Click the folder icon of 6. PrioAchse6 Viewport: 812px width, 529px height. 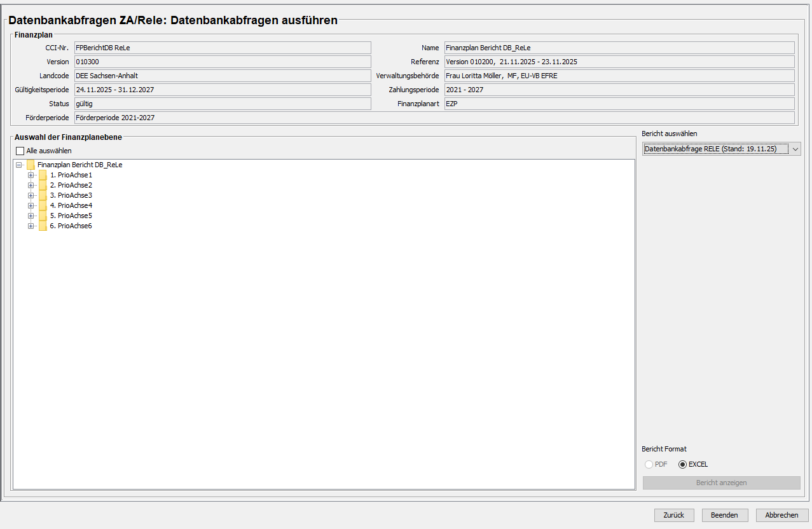pos(43,226)
